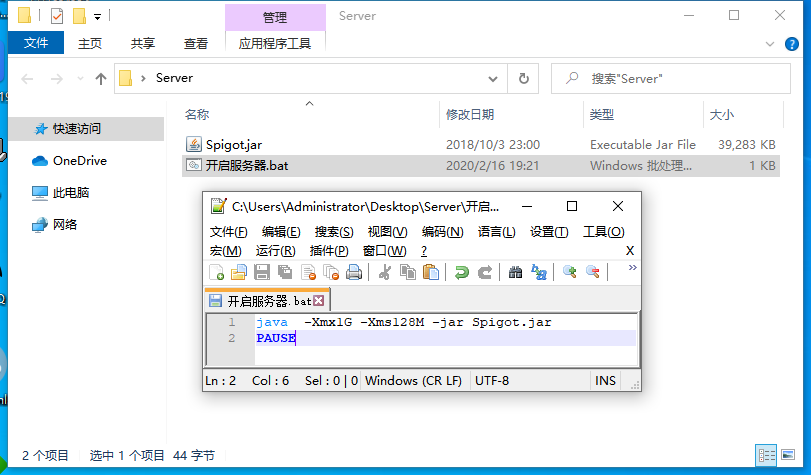The height and width of the screenshot is (475, 811).
Task: Click the Paste clipboard icon
Action: (431, 272)
